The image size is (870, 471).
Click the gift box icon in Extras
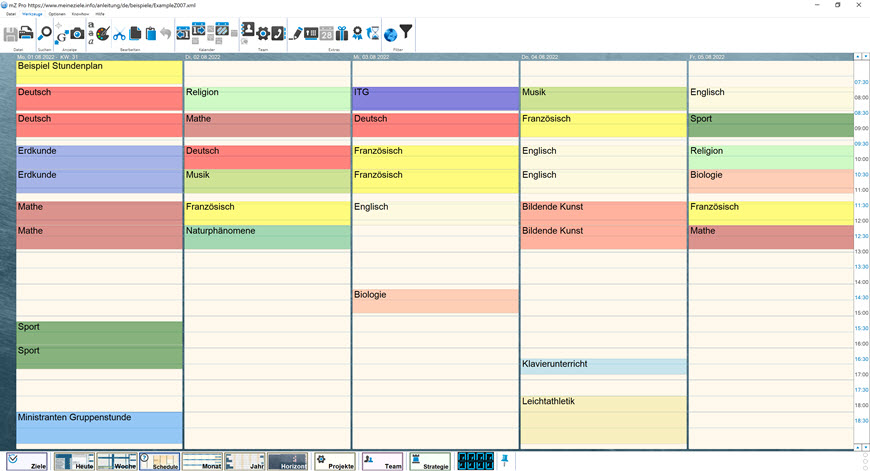[x=342, y=34]
